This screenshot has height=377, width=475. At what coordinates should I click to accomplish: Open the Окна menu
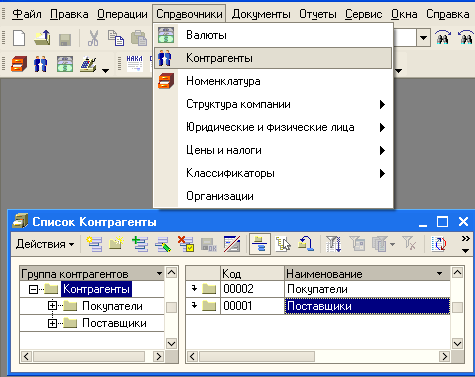(404, 14)
